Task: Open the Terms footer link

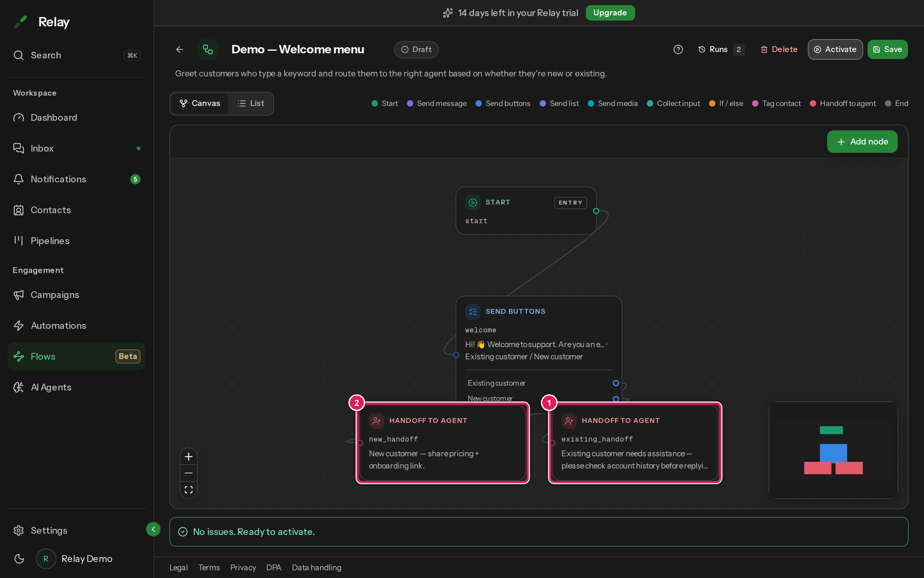Action: click(x=209, y=567)
